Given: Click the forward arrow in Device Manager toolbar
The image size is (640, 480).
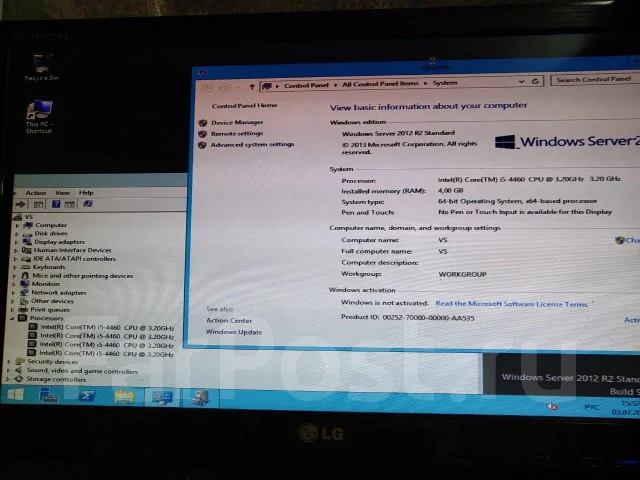Looking at the screenshot, I should 20,204.
